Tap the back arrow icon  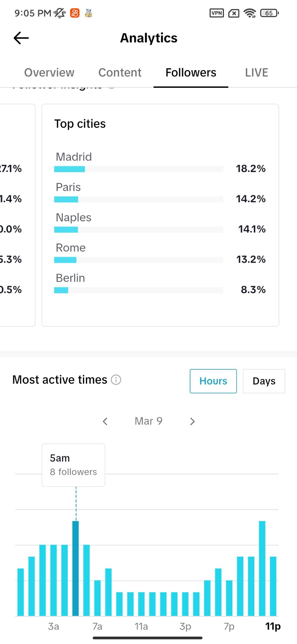[x=21, y=38]
